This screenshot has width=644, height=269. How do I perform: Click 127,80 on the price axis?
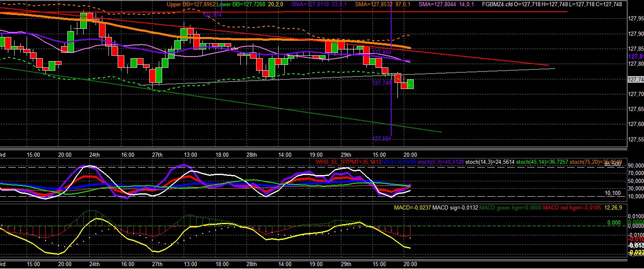(x=636, y=64)
